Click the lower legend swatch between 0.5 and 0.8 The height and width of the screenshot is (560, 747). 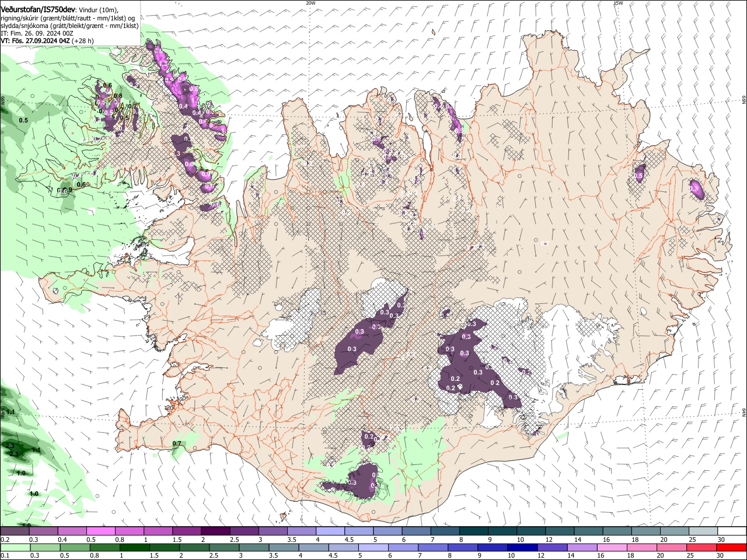pyautogui.click(x=74, y=548)
